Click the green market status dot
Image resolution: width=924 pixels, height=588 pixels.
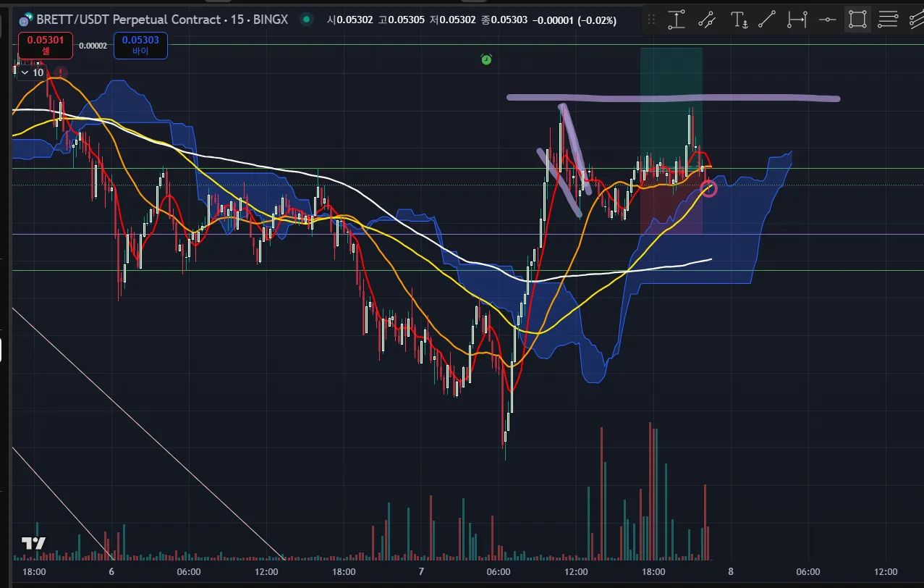tap(307, 20)
